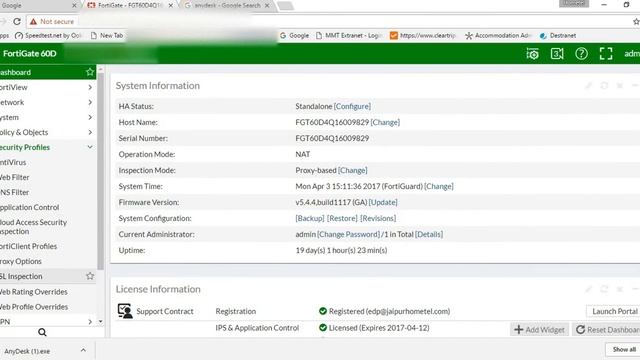Expand the FortiView menu chevron
This screenshot has width=640, height=360.
pyautogui.click(x=90, y=87)
